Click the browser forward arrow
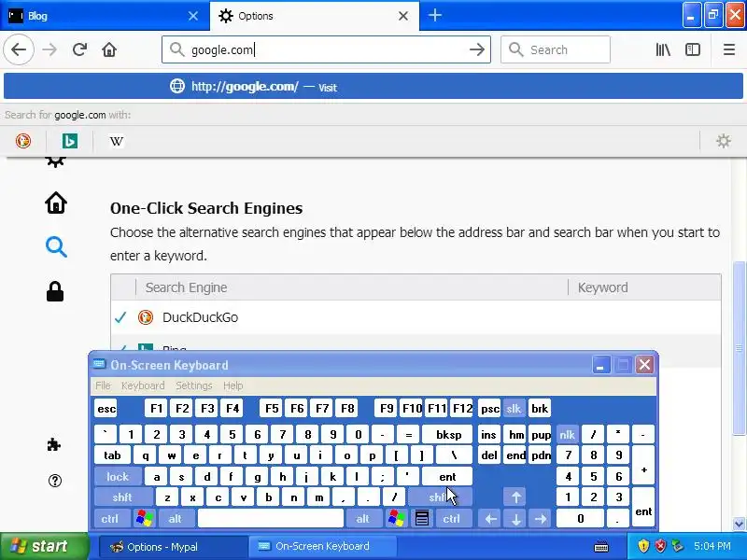747x560 pixels. (49, 49)
